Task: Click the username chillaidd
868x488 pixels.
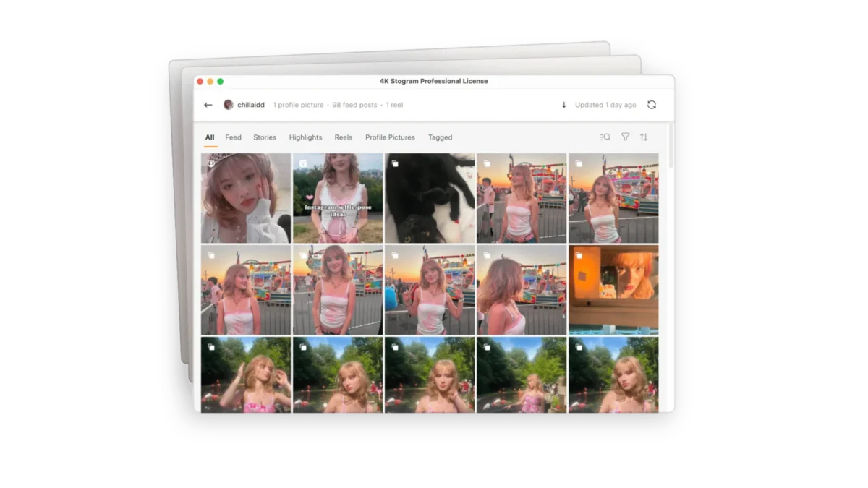Action: point(251,105)
